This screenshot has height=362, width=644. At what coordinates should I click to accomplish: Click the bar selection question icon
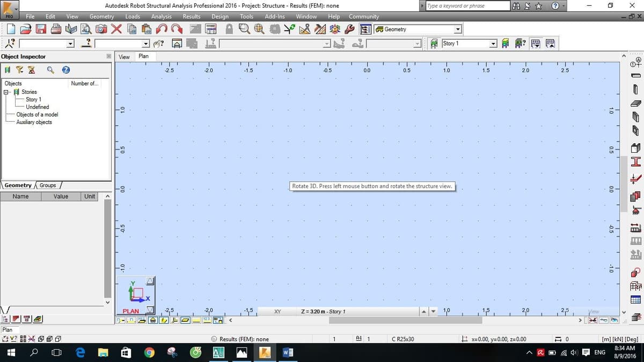pos(86,43)
